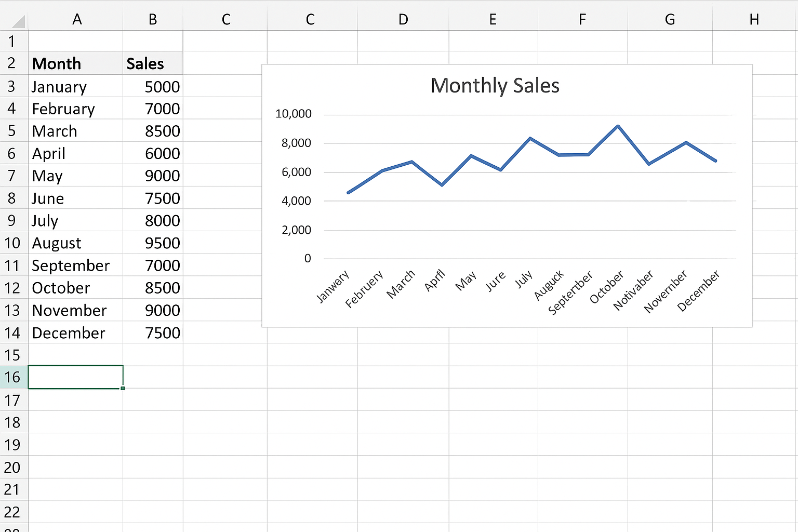The width and height of the screenshot is (798, 532).
Task: Click the select-all corner triangle
Action: [x=18, y=21]
